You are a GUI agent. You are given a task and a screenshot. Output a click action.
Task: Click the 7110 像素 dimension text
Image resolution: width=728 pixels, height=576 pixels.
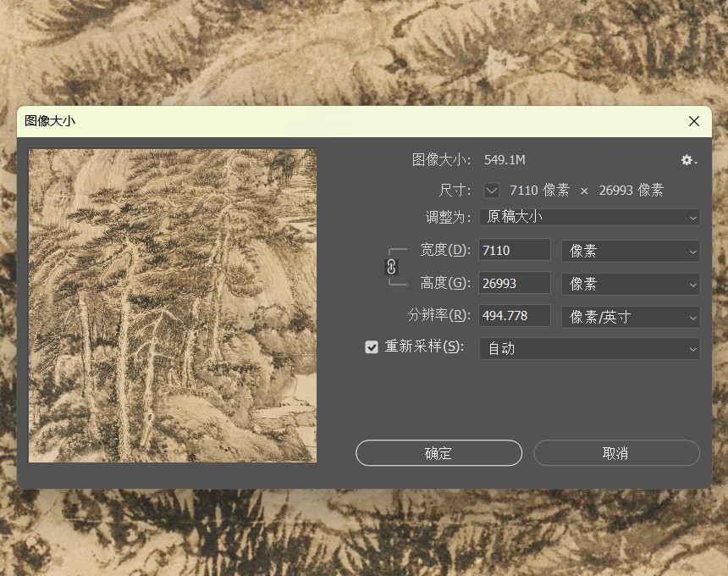(x=539, y=190)
